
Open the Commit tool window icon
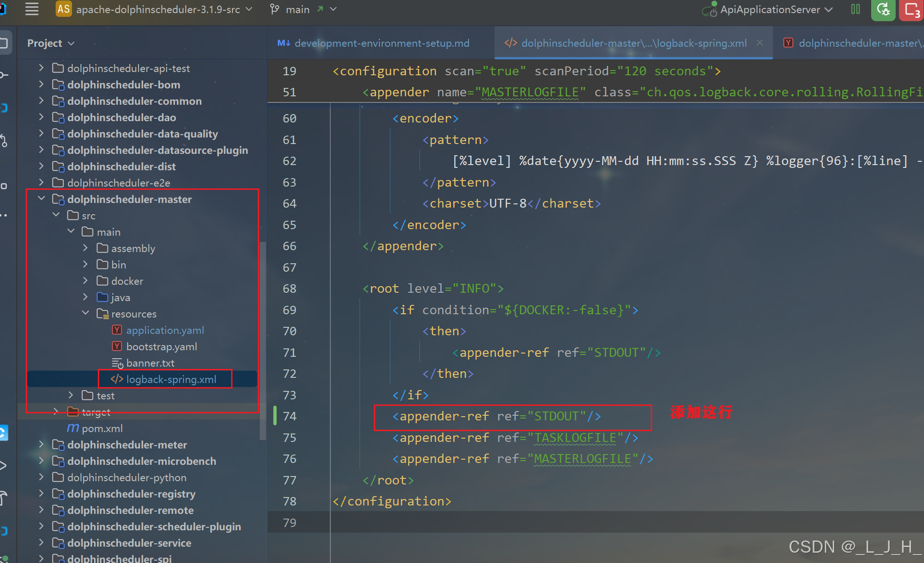pyautogui.click(x=4, y=75)
